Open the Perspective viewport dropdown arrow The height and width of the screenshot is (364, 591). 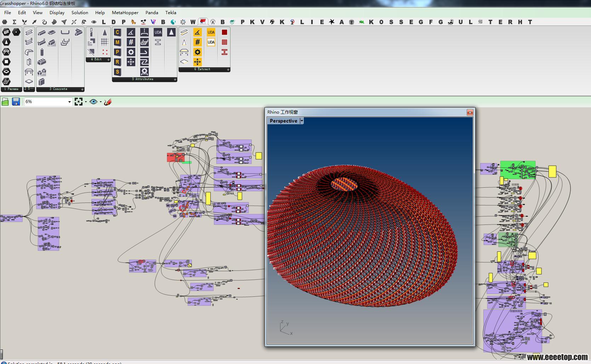(302, 121)
